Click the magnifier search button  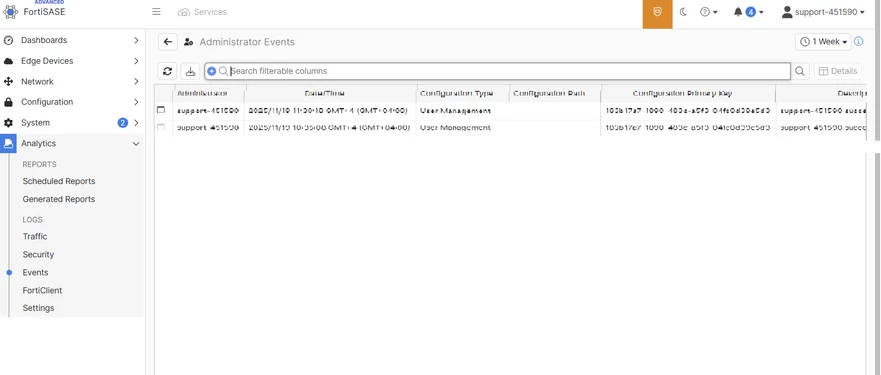[800, 71]
